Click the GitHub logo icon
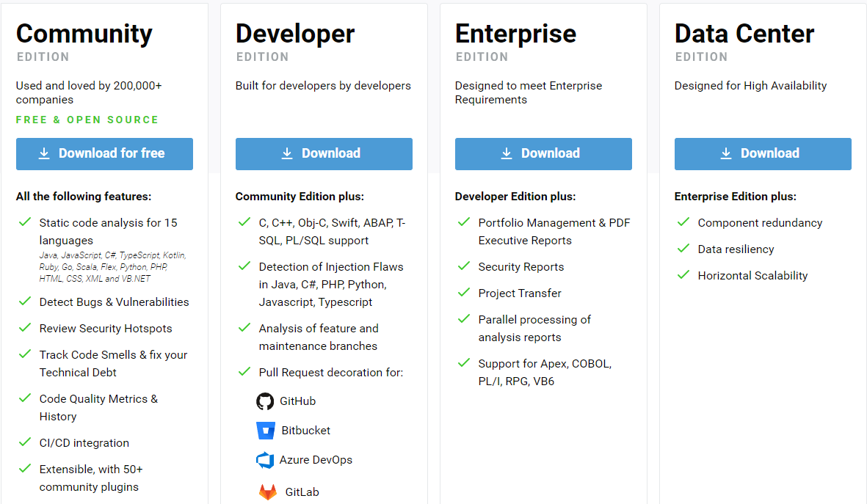The height and width of the screenshot is (504, 867). 265,401
